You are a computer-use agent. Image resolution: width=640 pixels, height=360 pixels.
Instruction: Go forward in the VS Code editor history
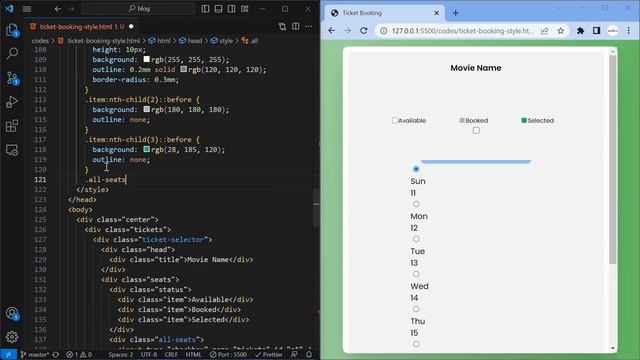(71, 9)
